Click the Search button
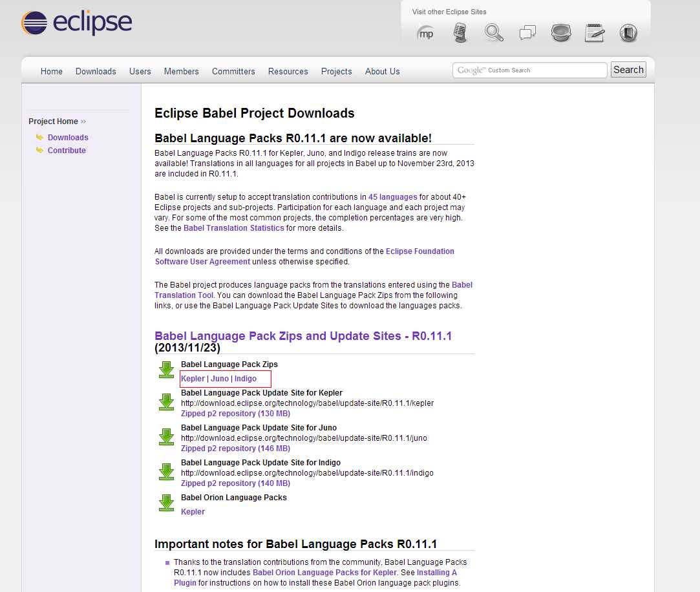The width and height of the screenshot is (700, 592). tap(628, 70)
